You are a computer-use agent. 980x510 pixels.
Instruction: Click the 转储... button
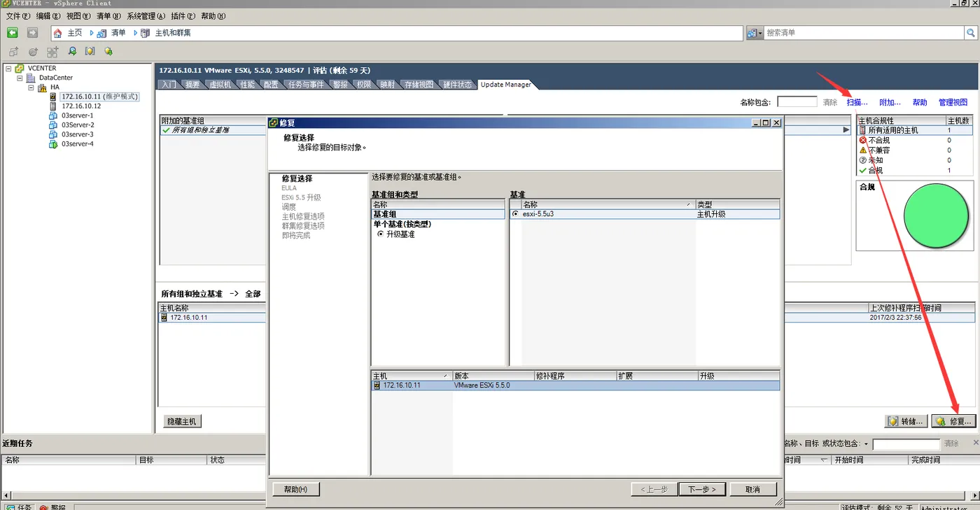906,421
